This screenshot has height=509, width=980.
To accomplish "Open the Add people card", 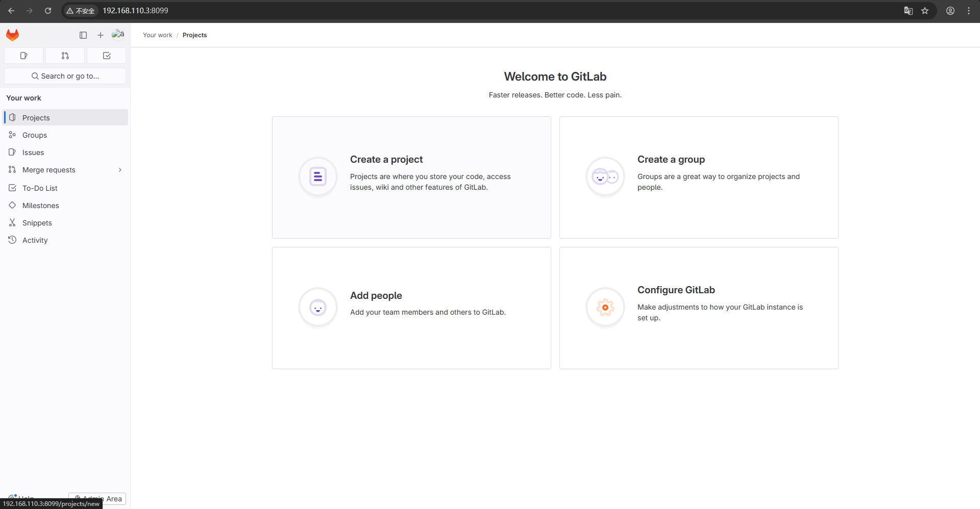I will point(411,308).
